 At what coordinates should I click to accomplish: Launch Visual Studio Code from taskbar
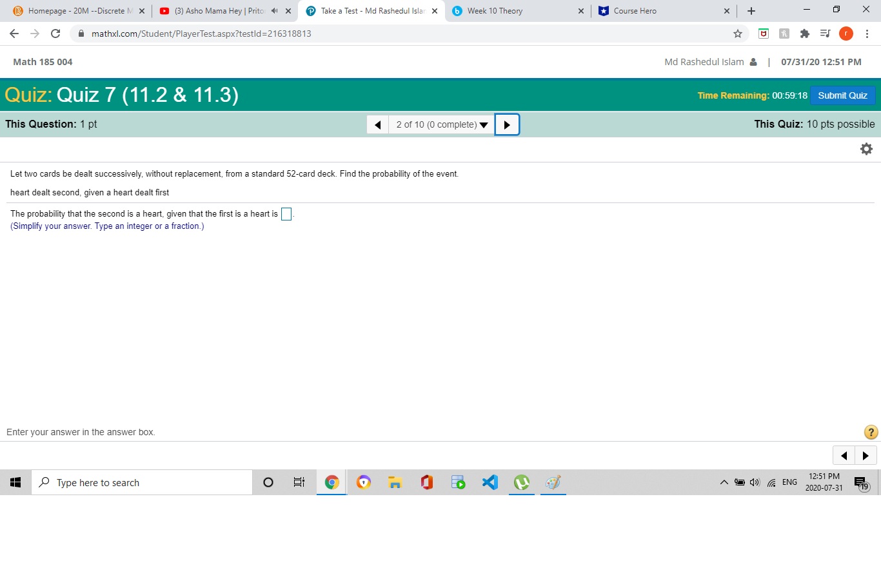point(490,482)
